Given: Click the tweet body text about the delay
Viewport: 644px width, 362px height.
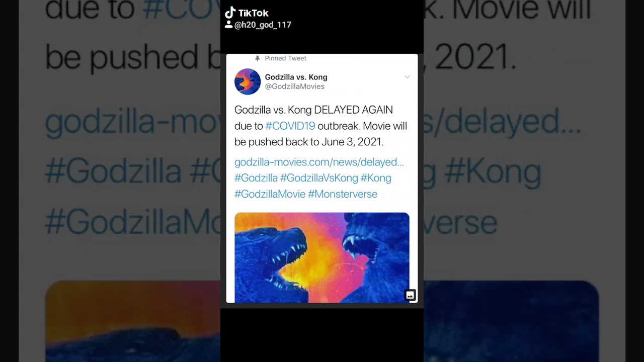Looking at the screenshot, I should pos(321,126).
